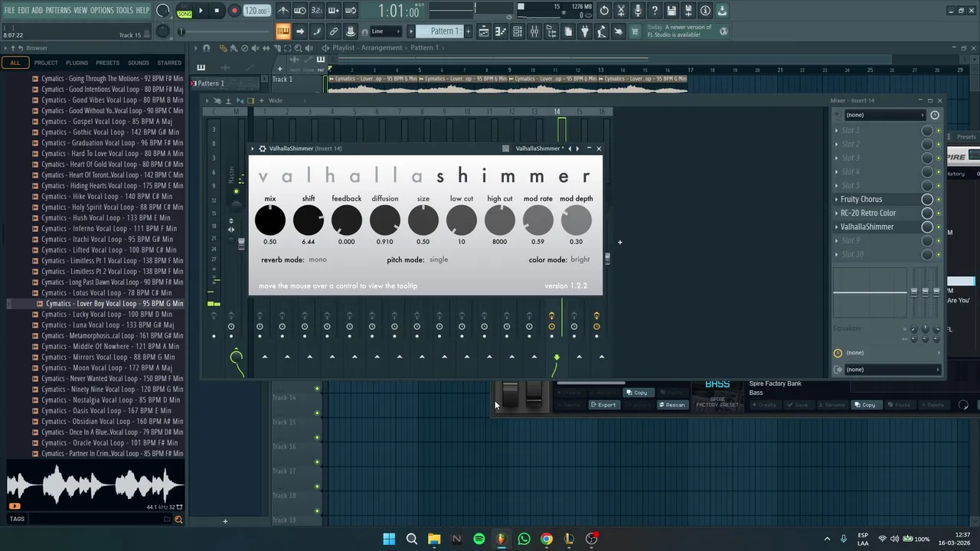Click the browser search magnifier icon
This screenshot has width=980, height=551.
[178, 520]
